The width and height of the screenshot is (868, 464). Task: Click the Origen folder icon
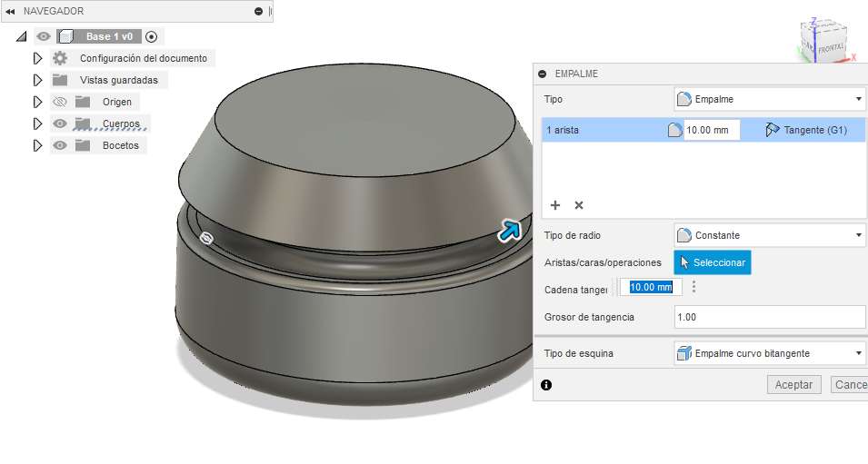coord(83,102)
